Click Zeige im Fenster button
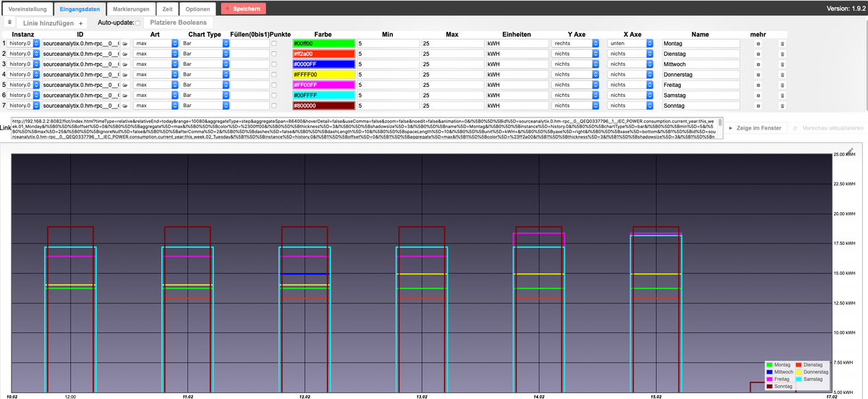 (755, 127)
